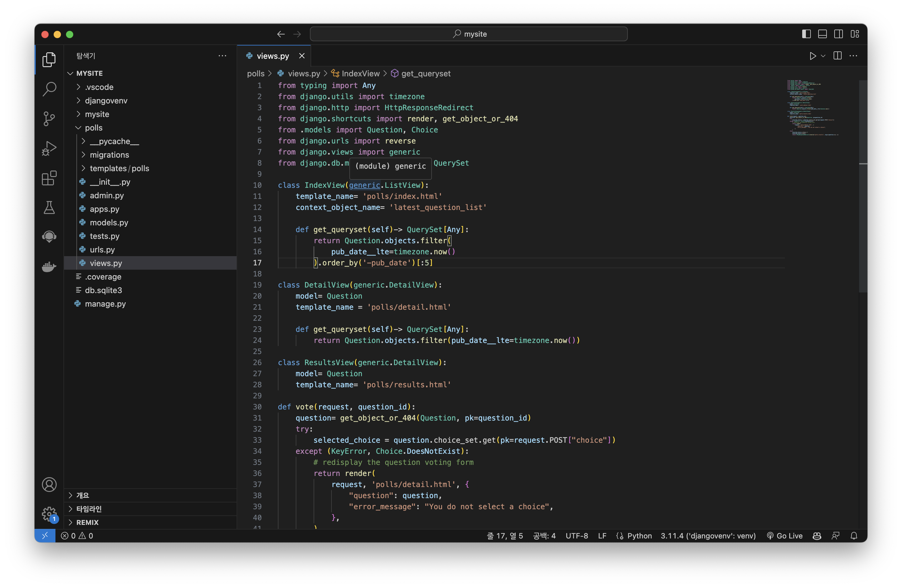This screenshot has height=588, width=902.
Task: Start Go Live server
Action: click(x=785, y=535)
